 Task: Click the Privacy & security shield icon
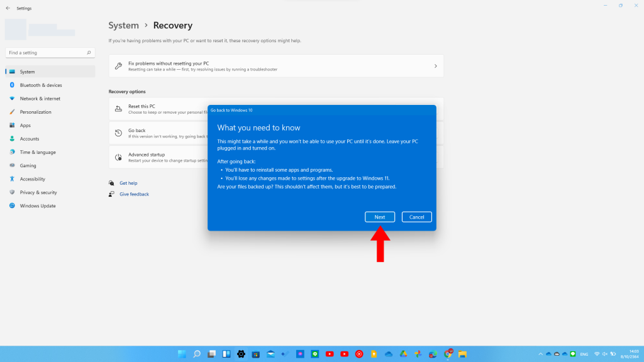click(x=12, y=192)
